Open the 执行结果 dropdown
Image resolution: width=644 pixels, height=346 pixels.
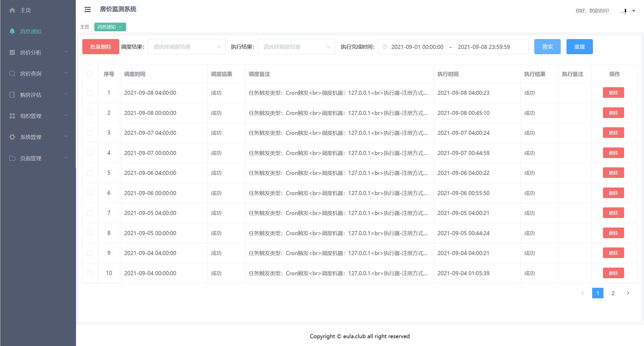(296, 47)
